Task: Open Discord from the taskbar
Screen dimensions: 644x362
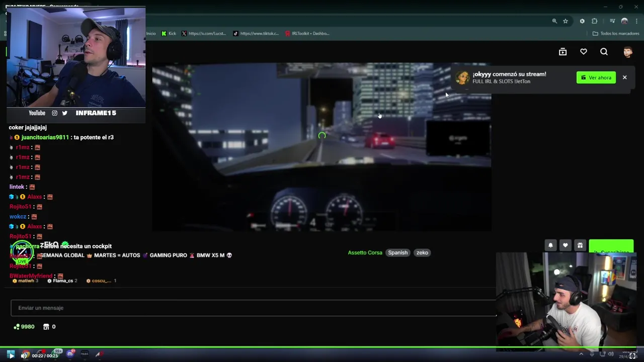Action: tap(70, 354)
